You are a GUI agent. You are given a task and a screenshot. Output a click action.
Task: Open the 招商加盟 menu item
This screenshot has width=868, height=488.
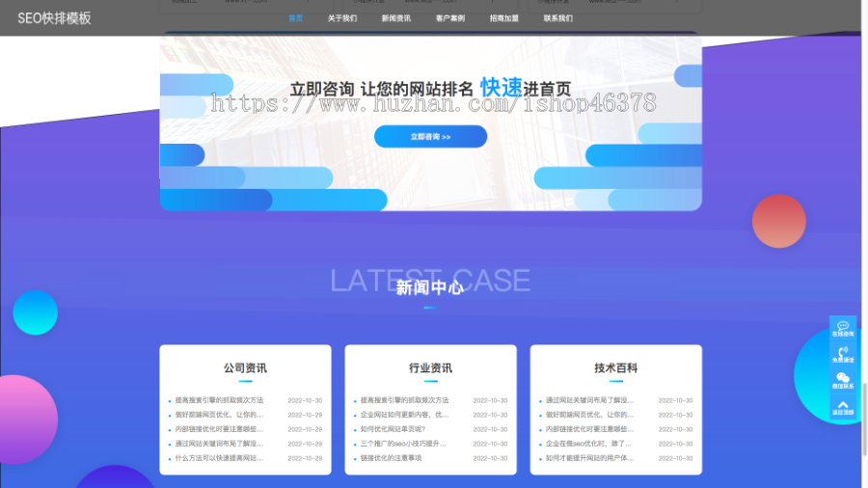tap(503, 18)
